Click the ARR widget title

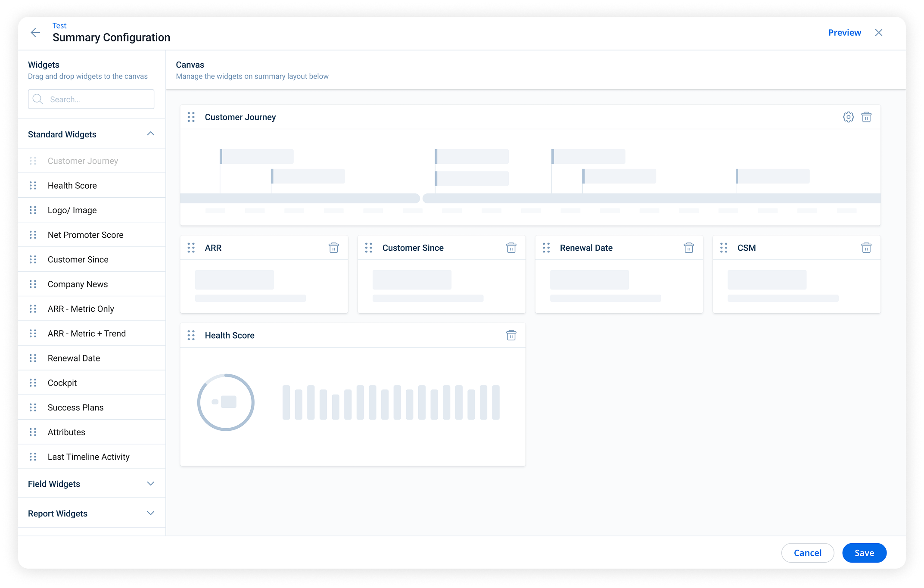pos(213,248)
